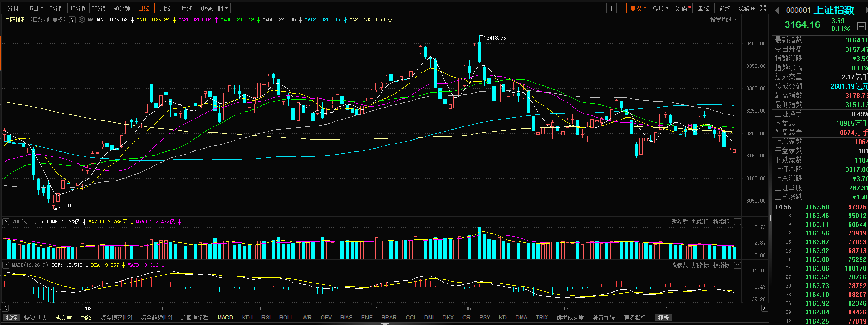Expand the 更多周期 dropdown
Viewport: 868px width, 325px height.
pos(214,8)
